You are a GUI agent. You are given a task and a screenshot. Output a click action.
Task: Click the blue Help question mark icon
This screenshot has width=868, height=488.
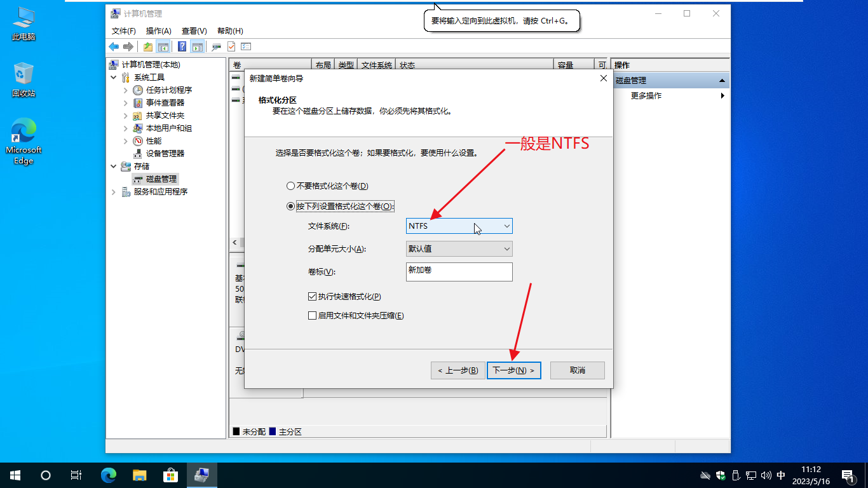pyautogui.click(x=182, y=46)
